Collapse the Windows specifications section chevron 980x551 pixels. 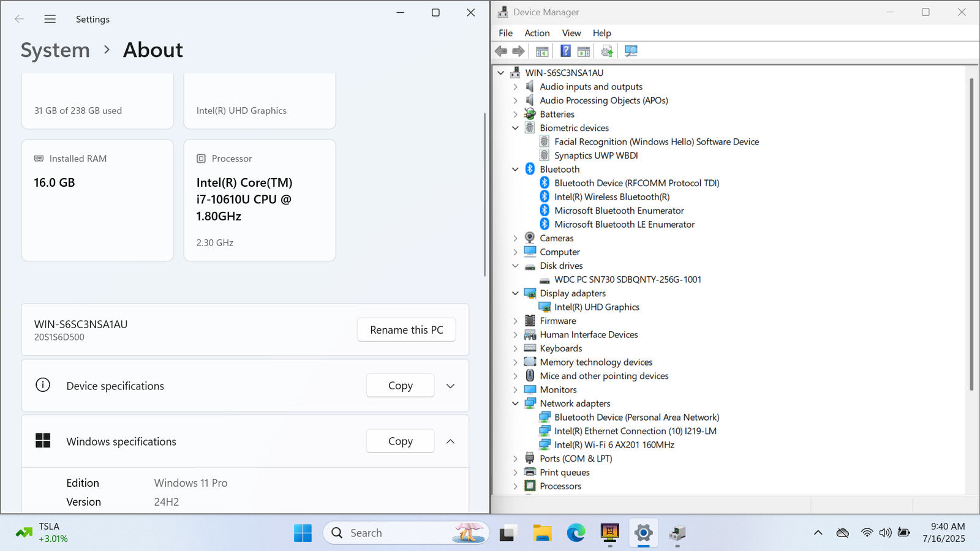coord(450,441)
